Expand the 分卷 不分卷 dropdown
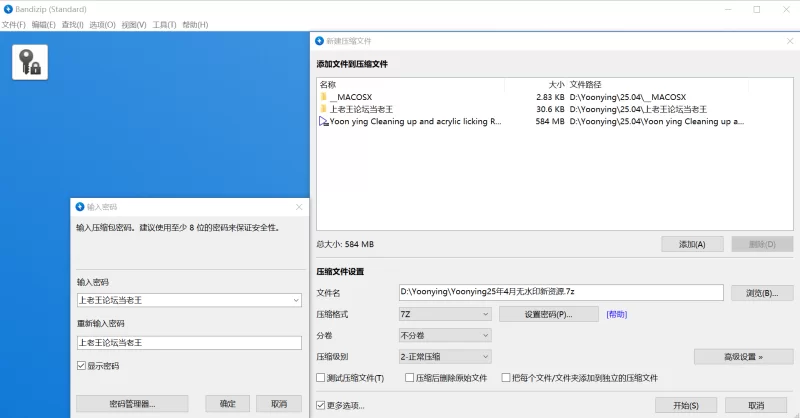 pos(444,336)
